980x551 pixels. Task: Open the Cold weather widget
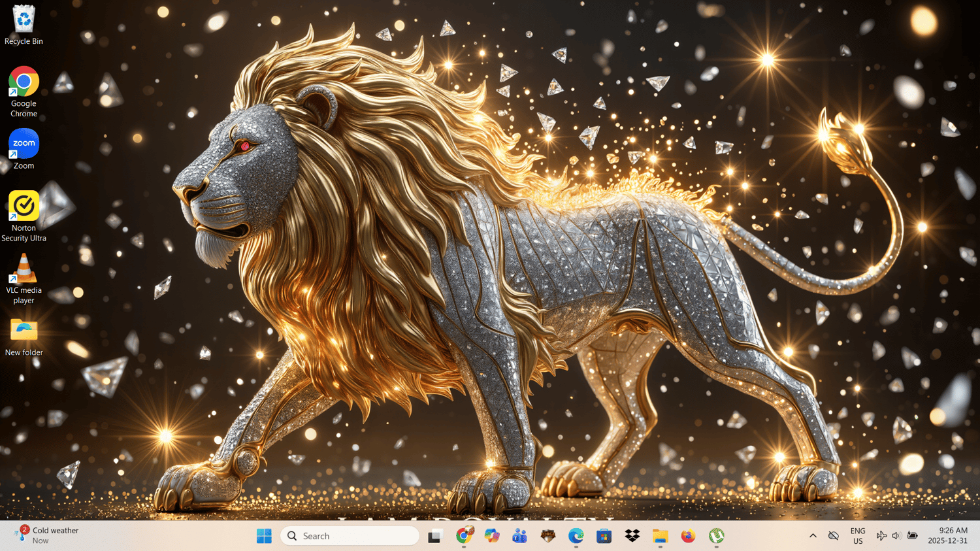coord(47,535)
